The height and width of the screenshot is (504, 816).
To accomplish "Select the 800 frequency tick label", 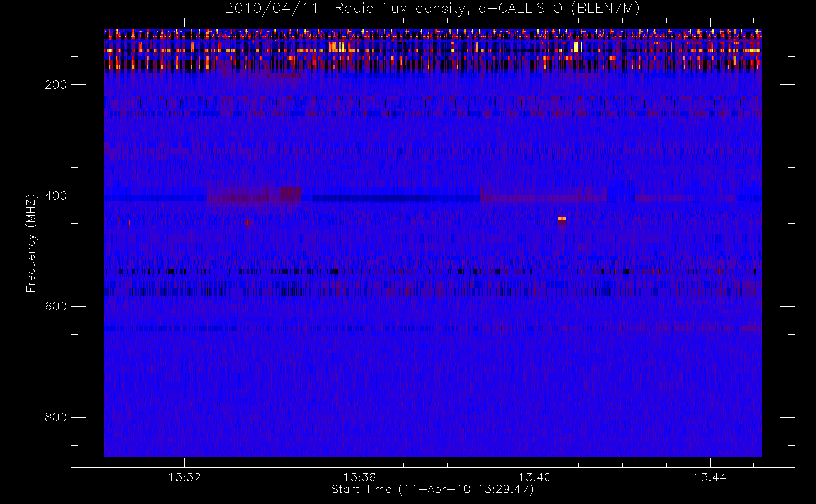I will (x=55, y=417).
